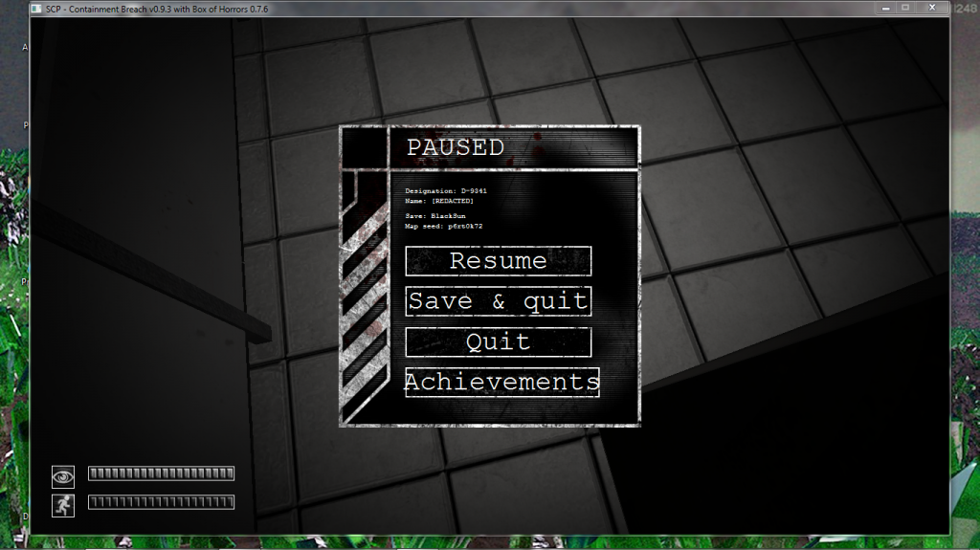Select Quit in the pause menu
The height and width of the screenshot is (550, 980).
pyautogui.click(x=498, y=341)
